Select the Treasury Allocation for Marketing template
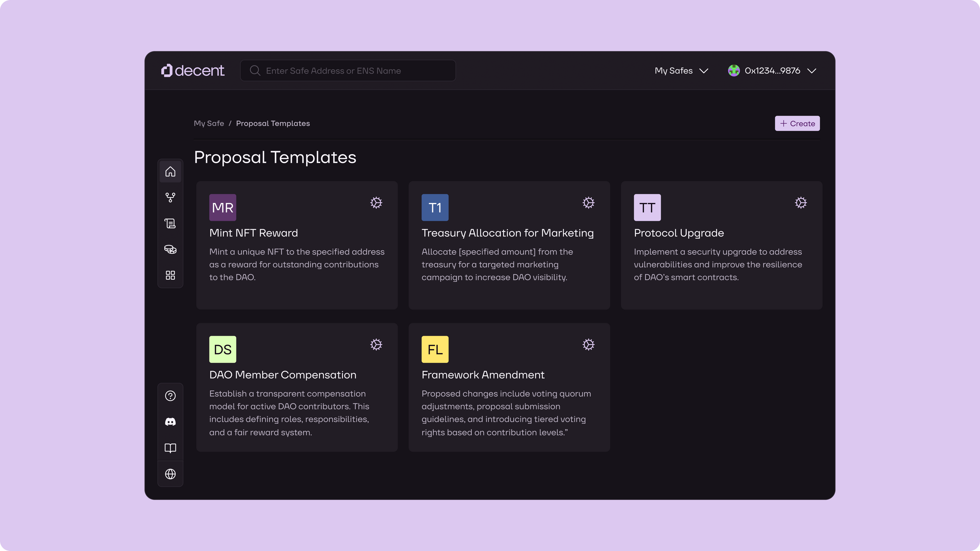 tap(507, 233)
